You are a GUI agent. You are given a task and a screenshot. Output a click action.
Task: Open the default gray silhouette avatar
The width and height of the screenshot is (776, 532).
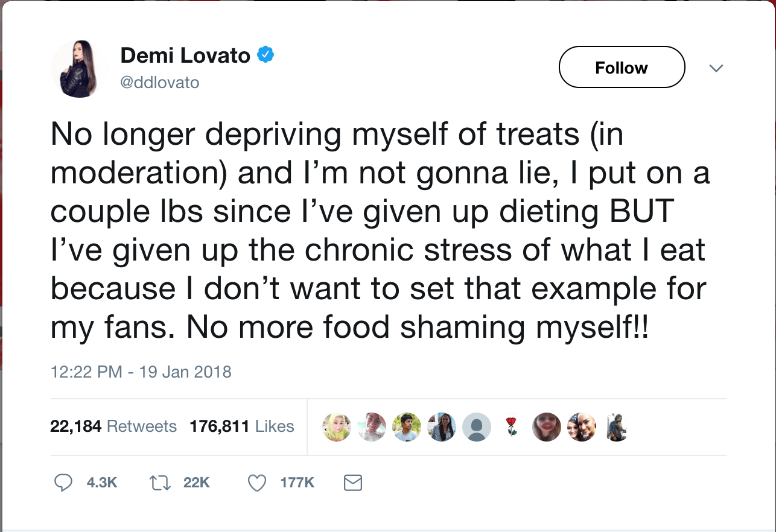(x=477, y=426)
